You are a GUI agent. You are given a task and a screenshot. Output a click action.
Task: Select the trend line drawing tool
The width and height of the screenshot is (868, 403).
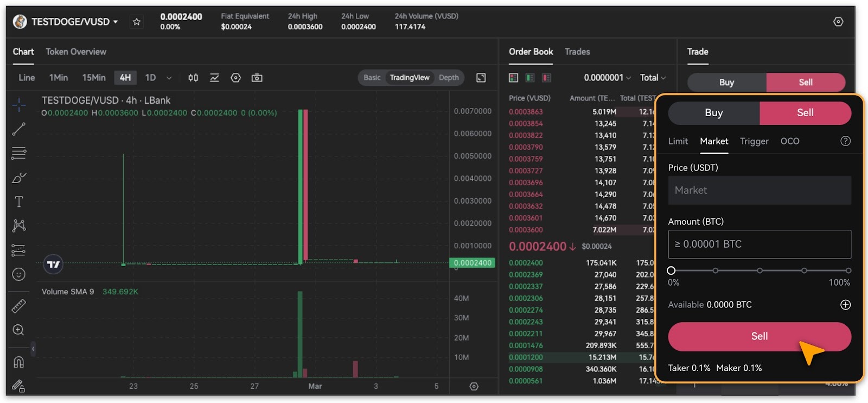(x=19, y=129)
